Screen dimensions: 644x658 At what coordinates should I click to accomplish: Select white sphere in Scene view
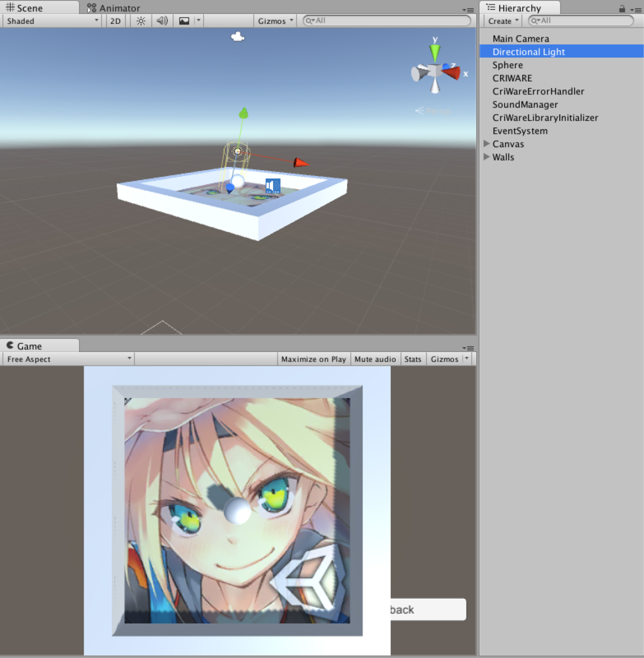[238, 182]
